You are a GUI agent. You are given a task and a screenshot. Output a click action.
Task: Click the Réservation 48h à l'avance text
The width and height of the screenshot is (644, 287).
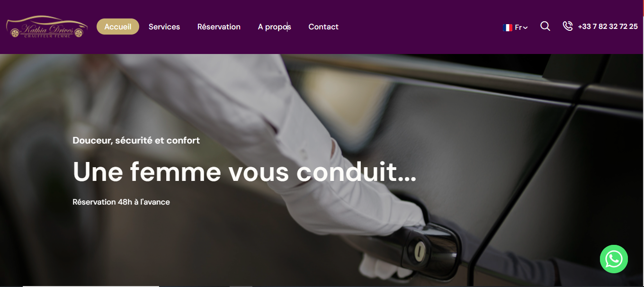[x=121, y=202]
